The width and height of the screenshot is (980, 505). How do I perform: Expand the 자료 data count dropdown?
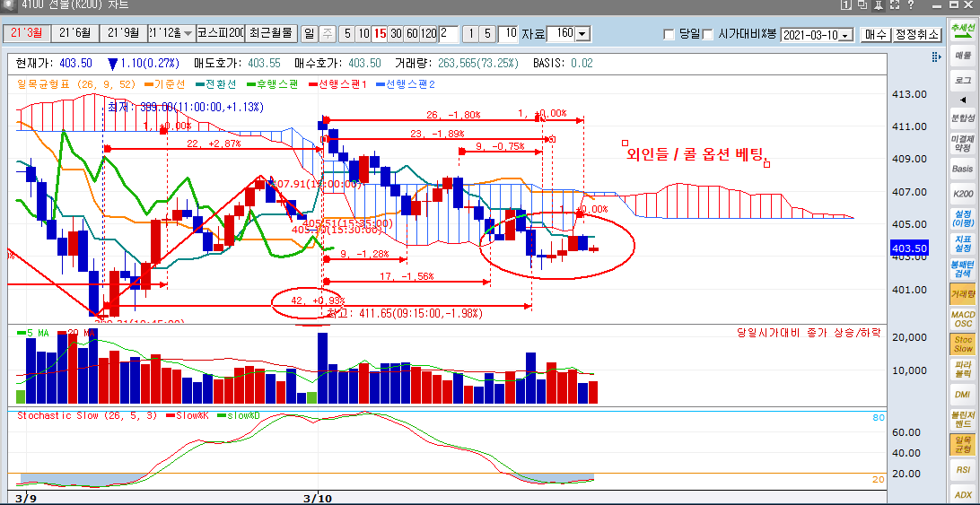(x=582, y=34)
